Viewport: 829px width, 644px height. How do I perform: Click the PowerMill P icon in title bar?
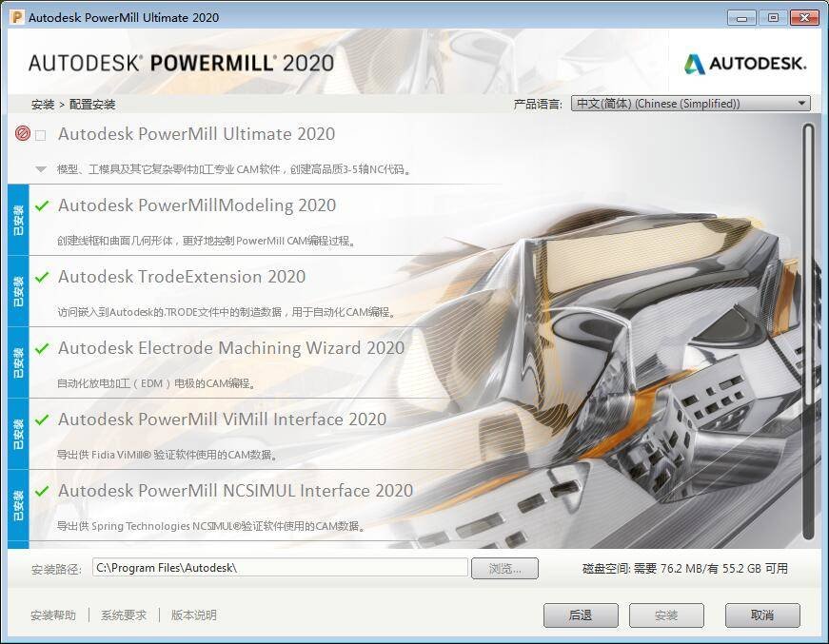[17, 17]
